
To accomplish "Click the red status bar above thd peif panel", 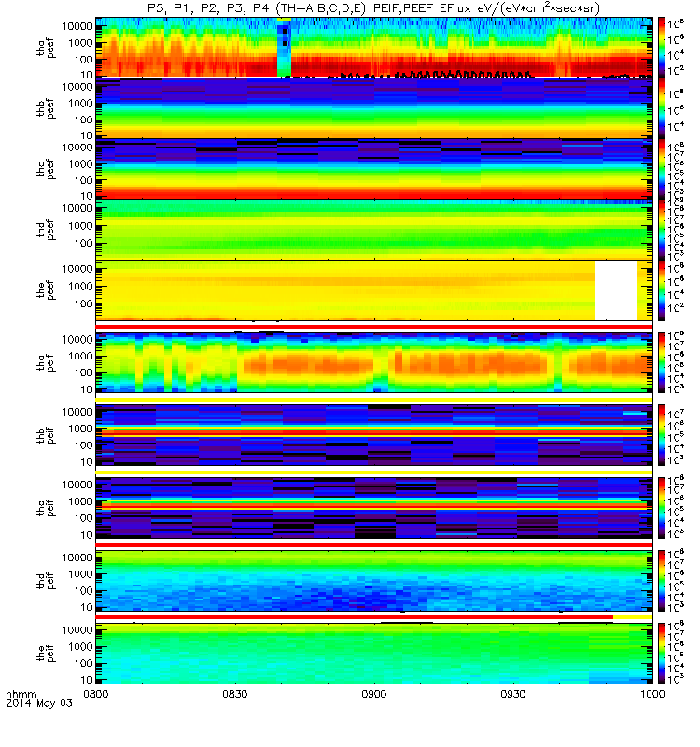I will tap(374, 545).
